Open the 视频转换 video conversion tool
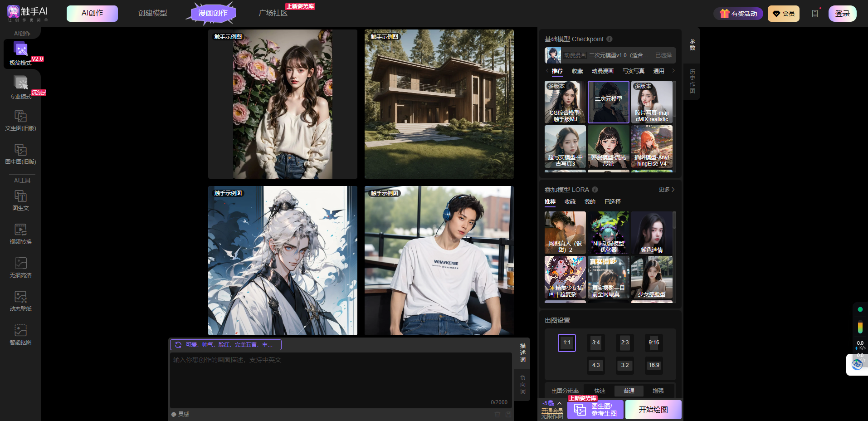The width and height of the screenshot is (868, 421). pos(20,234)
